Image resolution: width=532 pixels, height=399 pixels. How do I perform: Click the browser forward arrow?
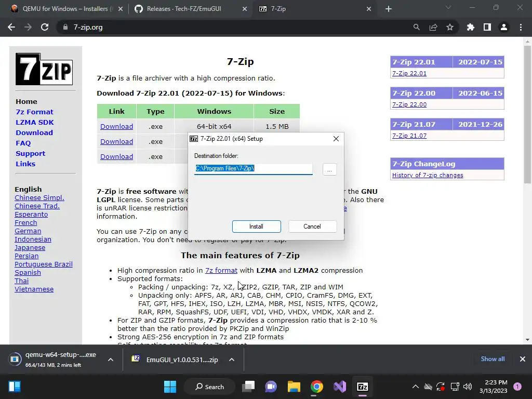(28, 27)
